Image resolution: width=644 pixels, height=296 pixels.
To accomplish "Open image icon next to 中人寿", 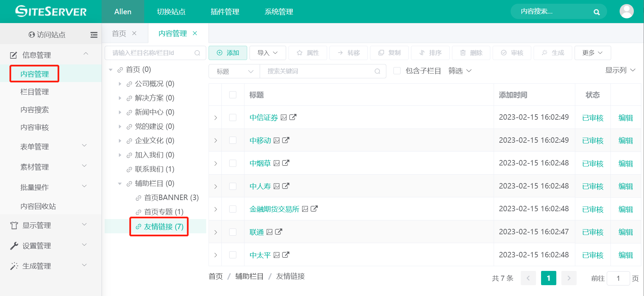I will pos(277,186).
